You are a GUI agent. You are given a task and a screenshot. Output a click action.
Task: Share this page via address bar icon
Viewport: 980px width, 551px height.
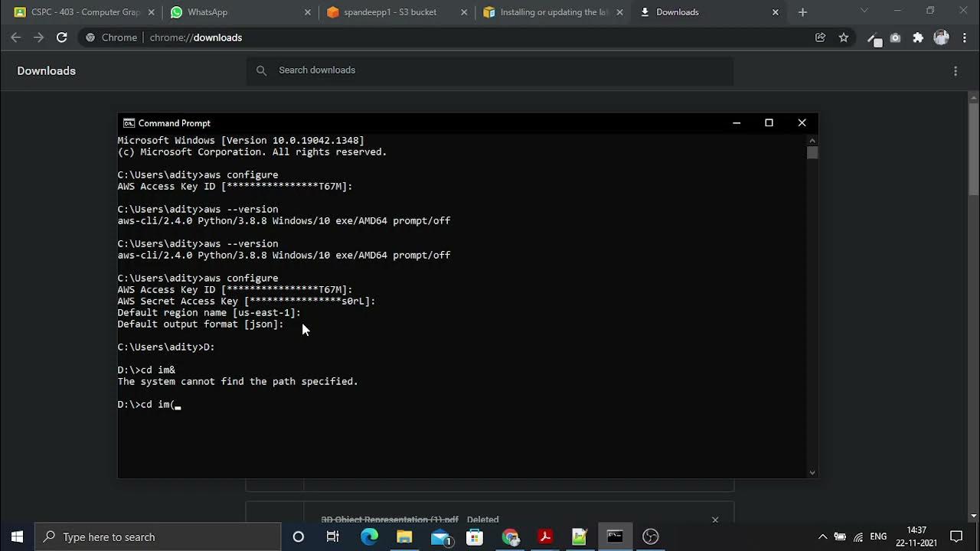pyautogui.click(x=820, y=37)
